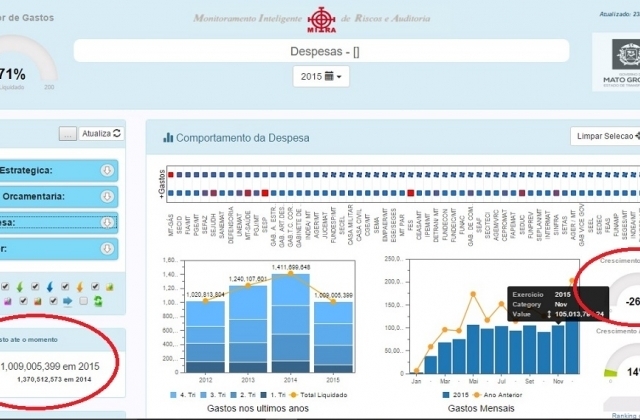The height and width of the screenshot is (420, 640).
Task: Click the SEFAZ axis label
Action: (x=205, y=224)
